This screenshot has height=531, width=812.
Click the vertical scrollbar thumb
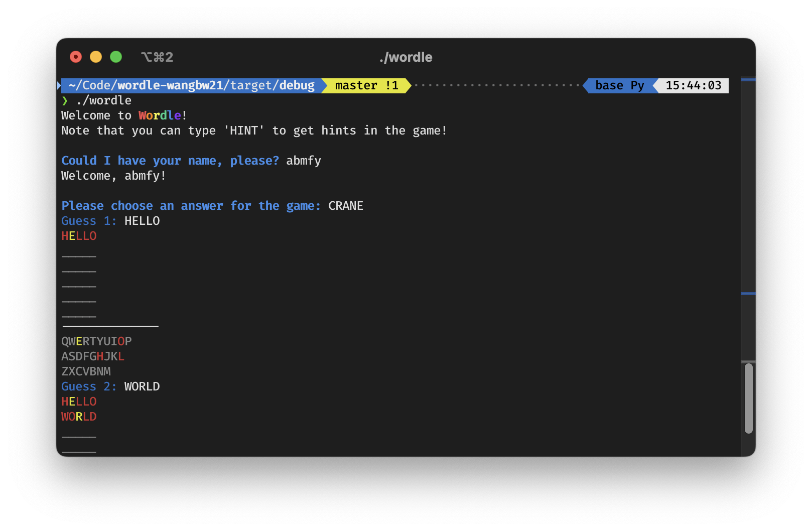click(749, 398)
